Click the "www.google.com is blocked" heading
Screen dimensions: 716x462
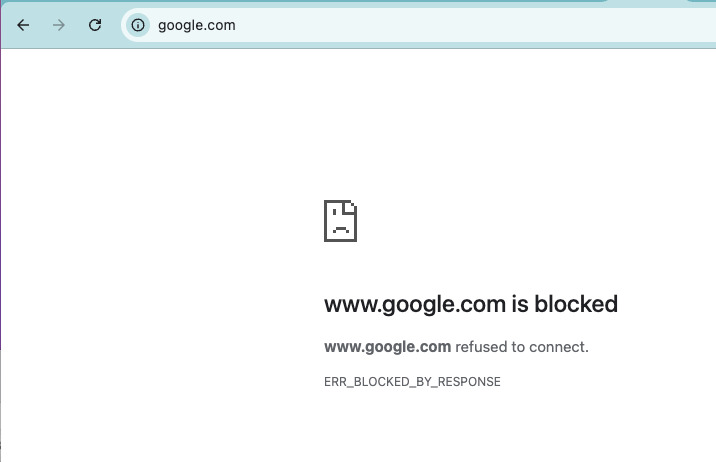click(x=470, y=304)
